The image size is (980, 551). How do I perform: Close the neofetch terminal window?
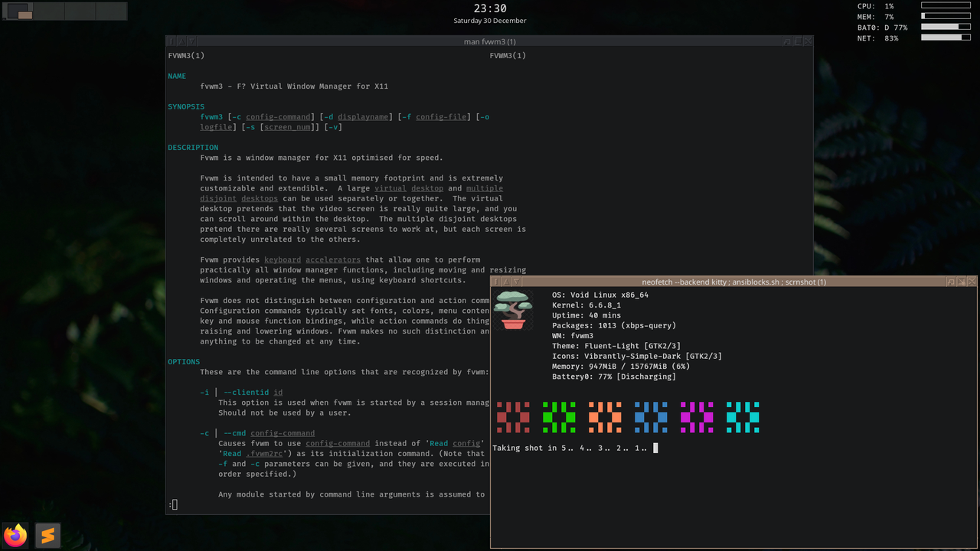pyautogui.click(x=972, y=282)
